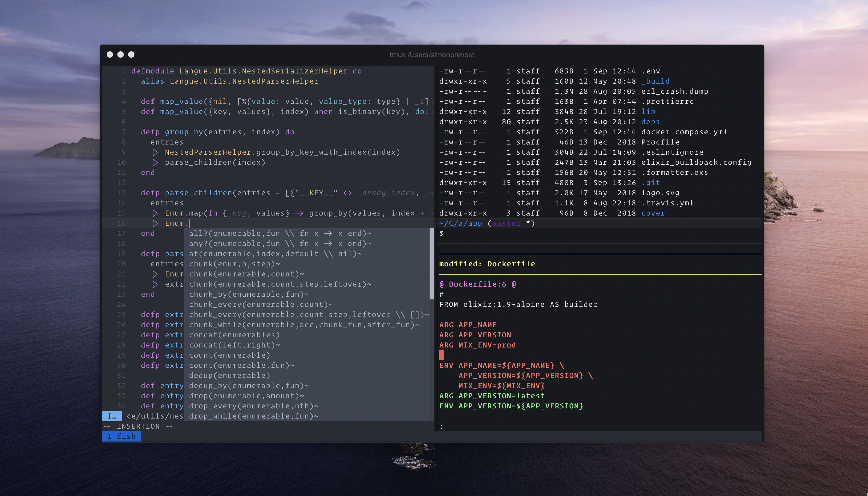Click the .env file name
Image resolution: width=868 pixels, height=496 pixels.
[650, 71]
